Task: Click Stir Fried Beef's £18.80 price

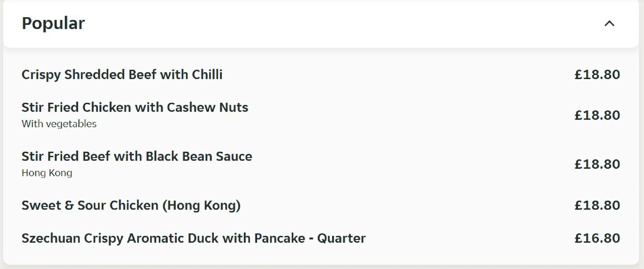Action: point(597,164)
